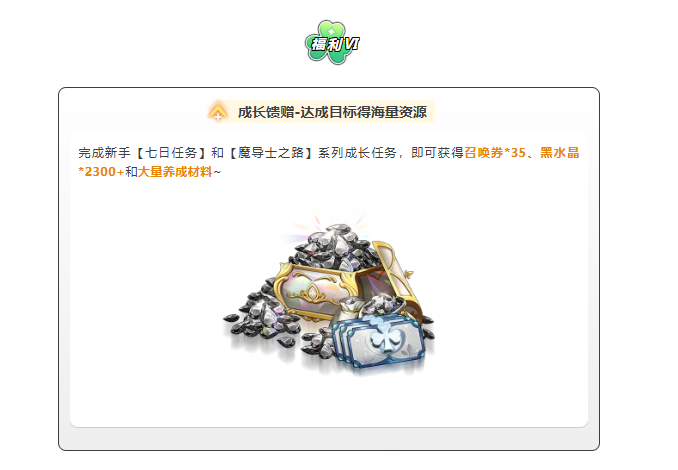Click the 完成新手 text at line start

(x=104, y=153)
